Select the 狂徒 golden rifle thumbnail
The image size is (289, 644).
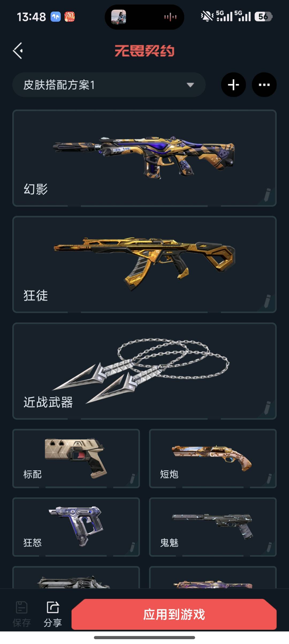click(x=144, y=263)
